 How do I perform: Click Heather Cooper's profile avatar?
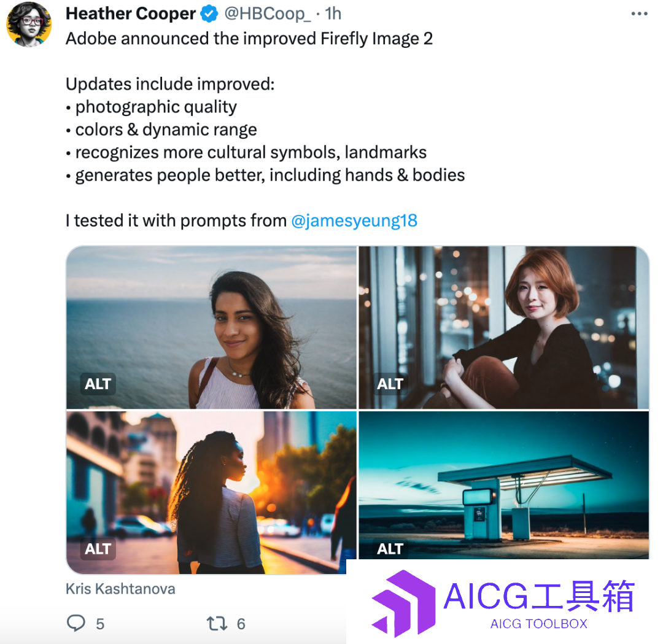point(29,25)
